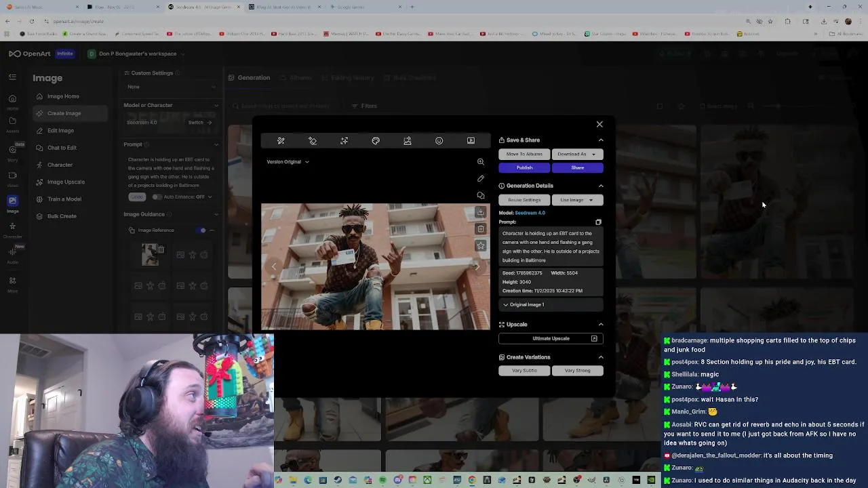868x488 pixels.
Task: Collapse the Generation Details section
Action: click(x=601, y=186)
